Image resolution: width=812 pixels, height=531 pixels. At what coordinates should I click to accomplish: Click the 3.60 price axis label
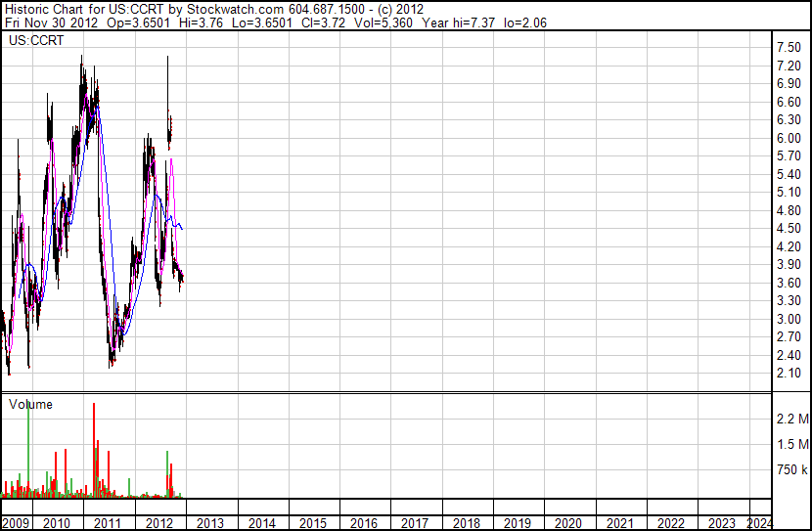789,283
